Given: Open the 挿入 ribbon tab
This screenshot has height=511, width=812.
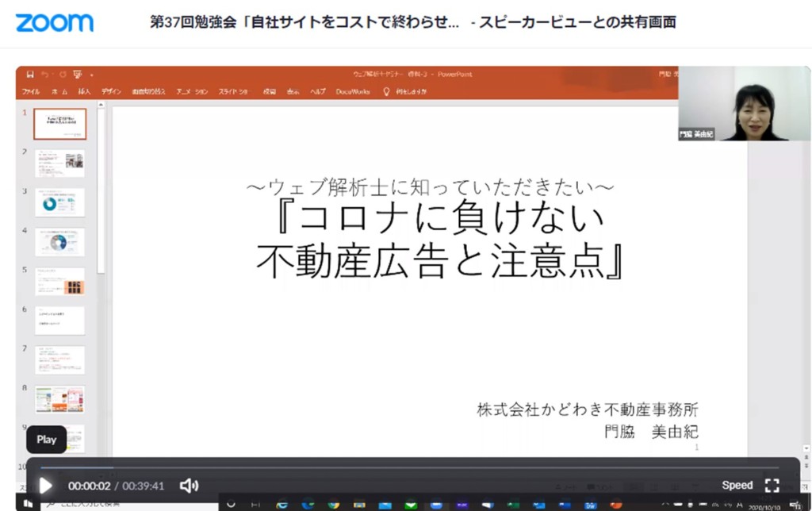Looking at the screenshot, I should [x=84, y=92].
